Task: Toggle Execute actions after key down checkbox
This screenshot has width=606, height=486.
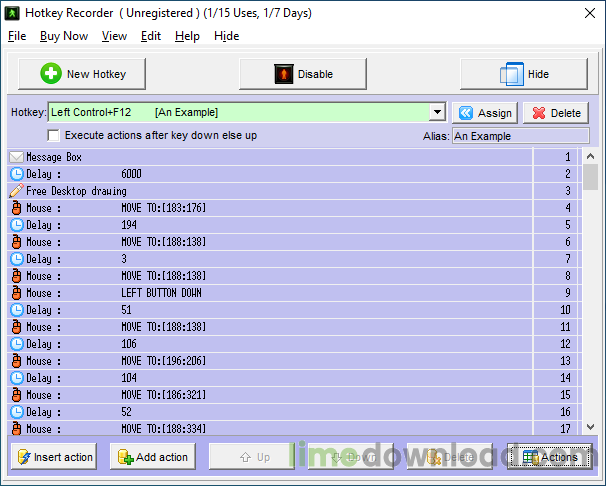Action: pyautogui.click(x=54, y=135)
